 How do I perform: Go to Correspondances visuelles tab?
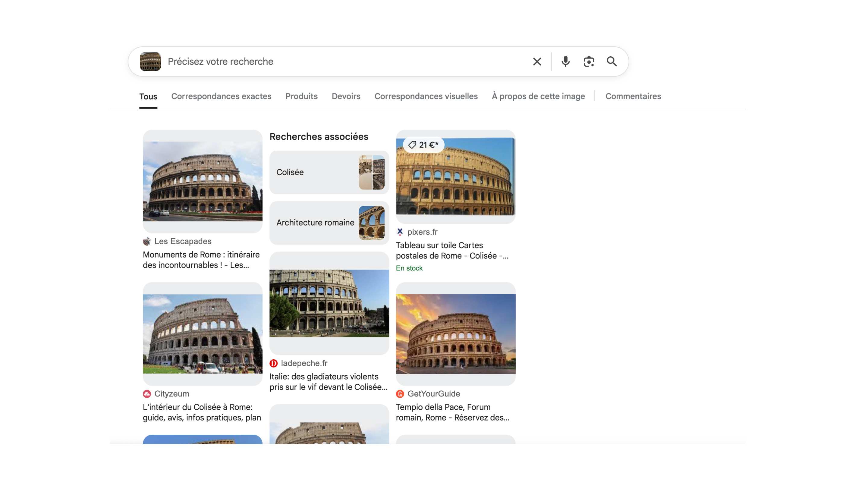[426, 96]
